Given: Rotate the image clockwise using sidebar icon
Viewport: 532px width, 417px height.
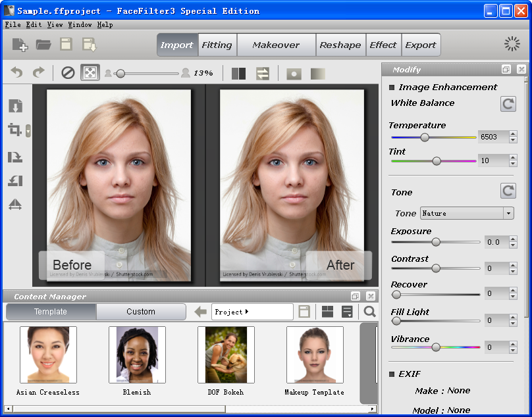Looking at the screenshot, I should pyautogui.click(x=16, y=157).
